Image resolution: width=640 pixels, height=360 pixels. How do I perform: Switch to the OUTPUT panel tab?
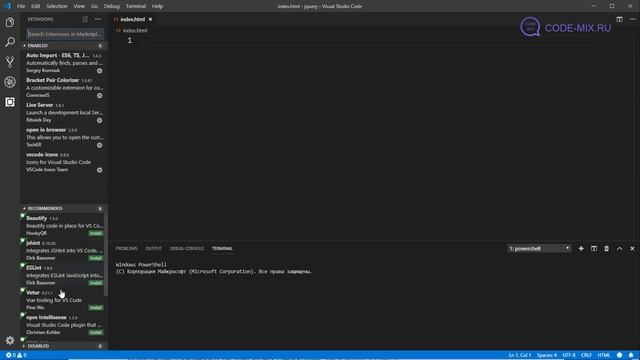(x=153, y=249)
